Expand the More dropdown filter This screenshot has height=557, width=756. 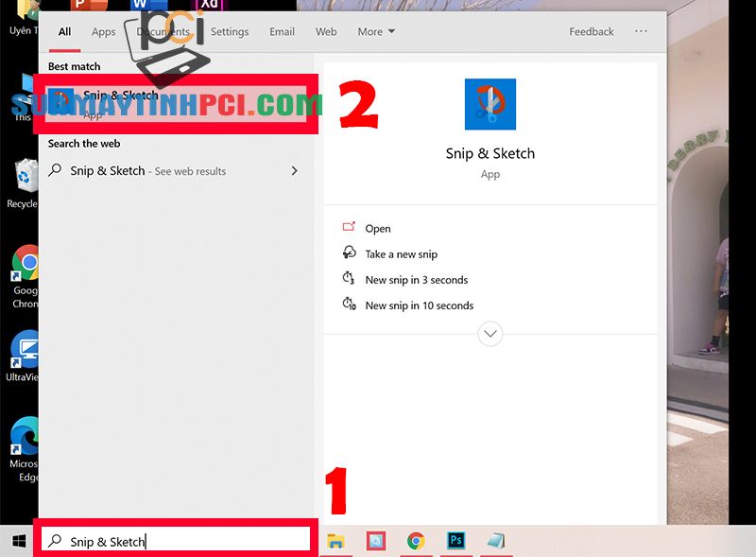[x=376, y=32]
